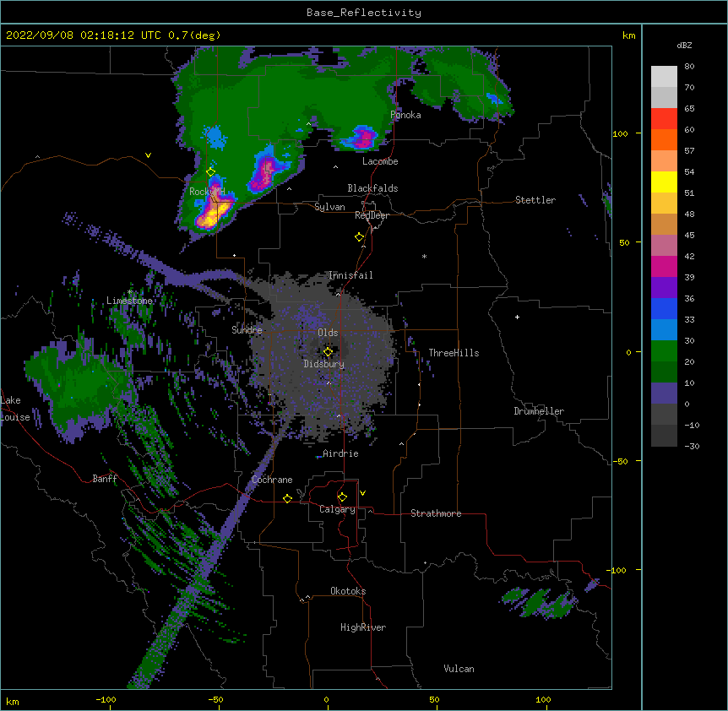
Task: Click the Drumheller town label
Action: [x=539, y=411]
